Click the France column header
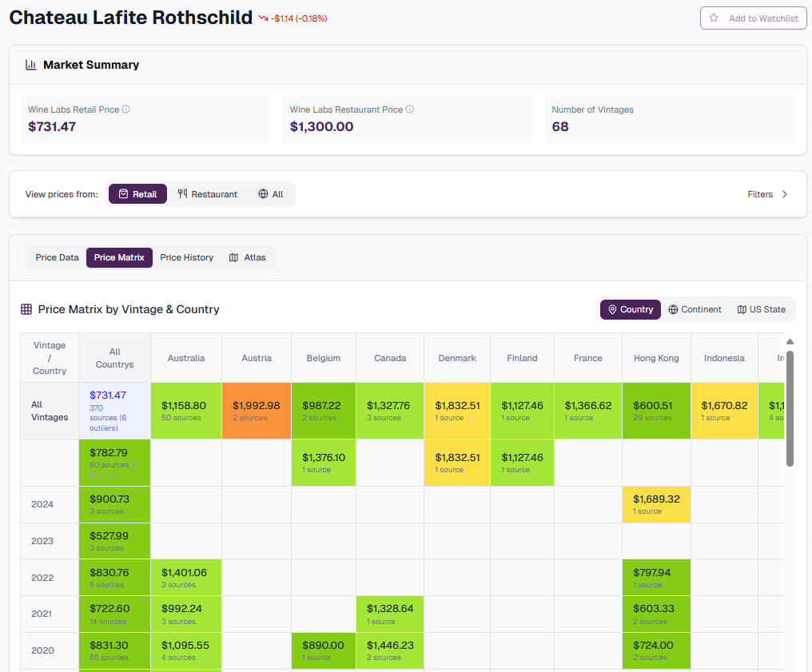This screenshot has height=672, width=812. [587, 358]
